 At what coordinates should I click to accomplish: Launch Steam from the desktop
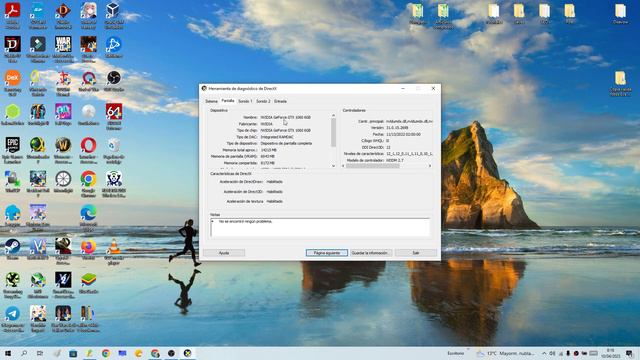coord(12,247)
